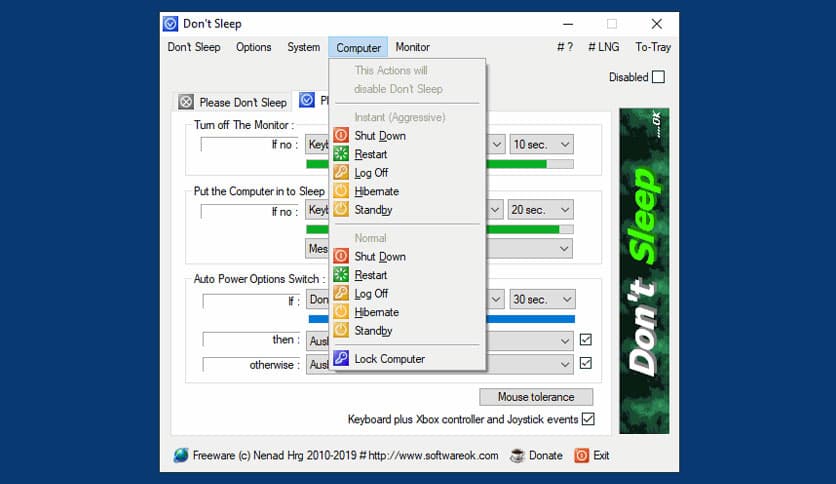Click the Normal section Log Off icon
836x484 pixels.
pyautogui.click(x=341, y=293)
